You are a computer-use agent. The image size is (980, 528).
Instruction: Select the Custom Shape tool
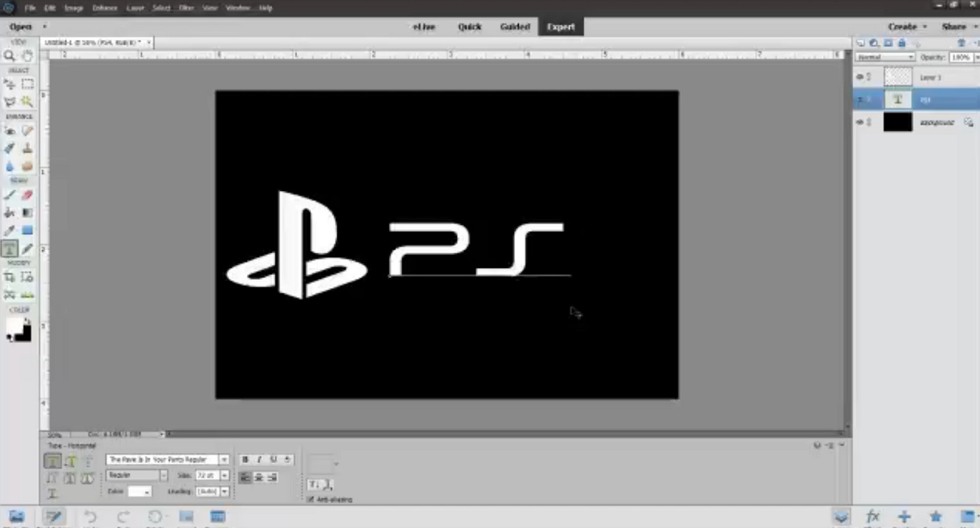pos(27,230)
